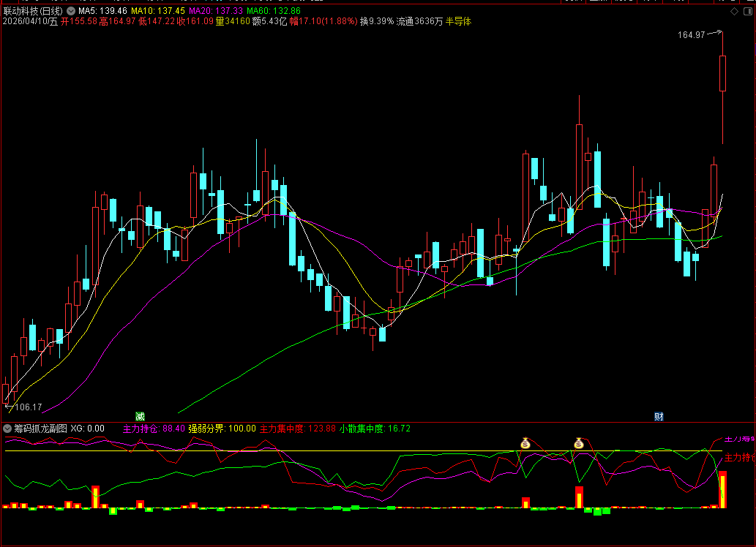Click the XG: 0.00 value
Viewport: 756px width, 547px height.
click(87, 429)
